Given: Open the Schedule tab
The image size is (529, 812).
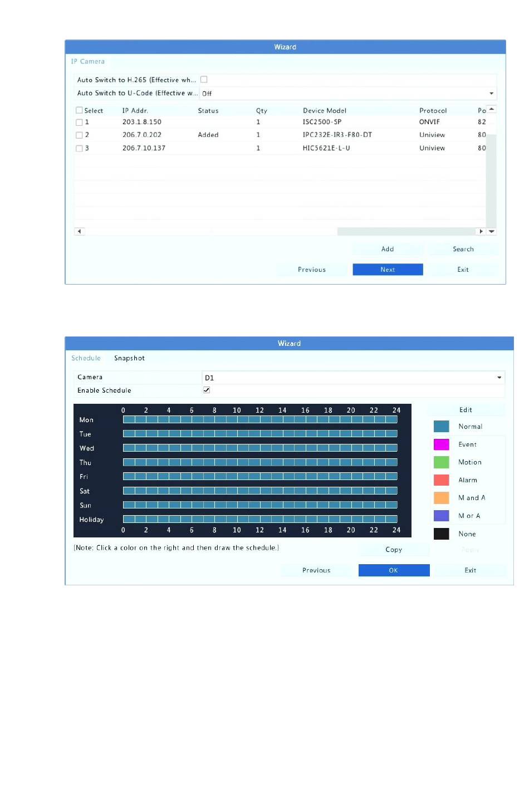Looking at the screenshot, I should coord(86,358).
